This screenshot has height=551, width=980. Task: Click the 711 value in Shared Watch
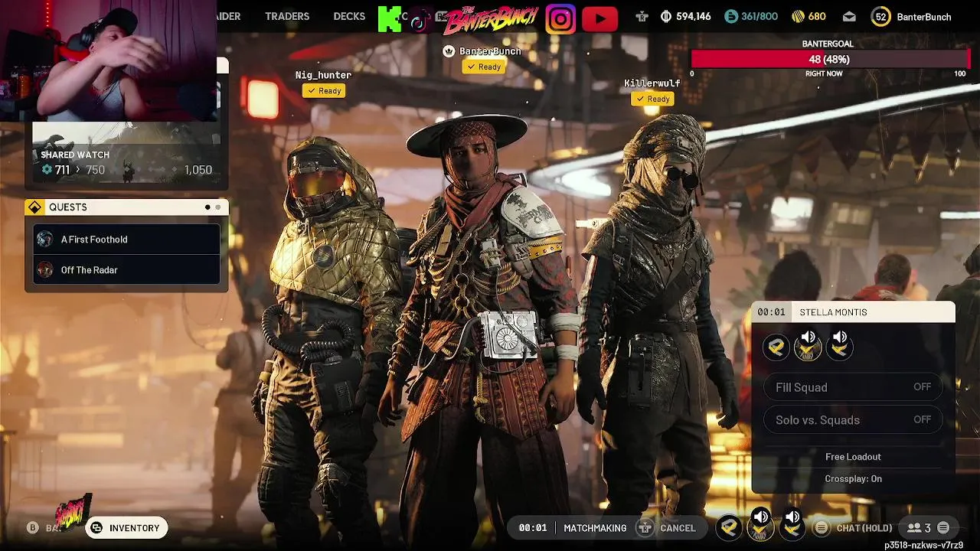coord(62,170)
